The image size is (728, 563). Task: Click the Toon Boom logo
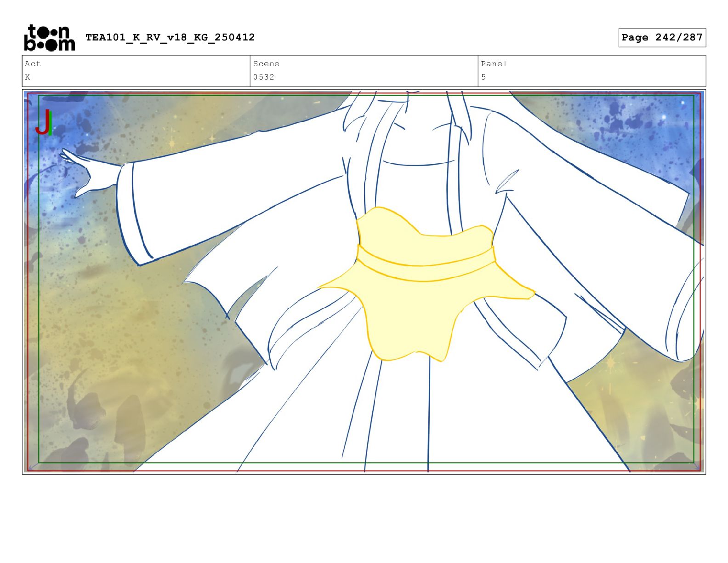pyautogui.click(x=49, y=38)
